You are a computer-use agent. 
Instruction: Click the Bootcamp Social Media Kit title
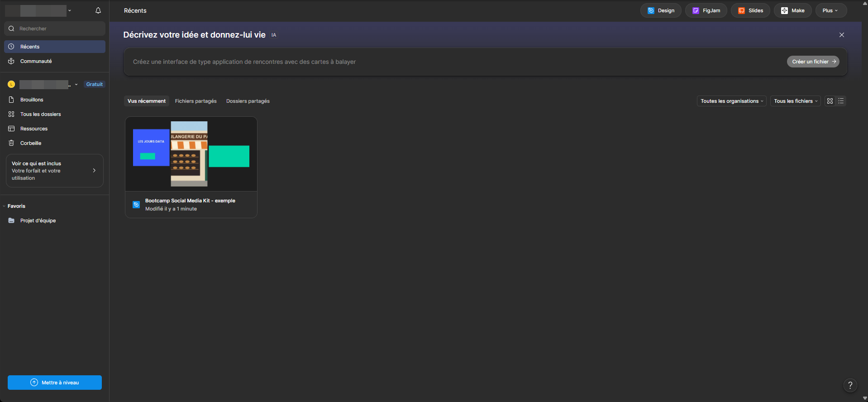[x=190, y=201]
